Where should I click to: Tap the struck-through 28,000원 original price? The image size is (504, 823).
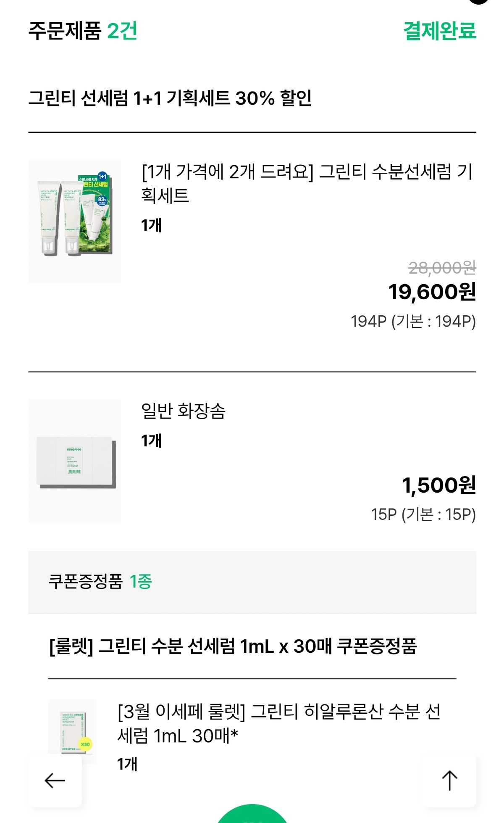tap(442, 267)
